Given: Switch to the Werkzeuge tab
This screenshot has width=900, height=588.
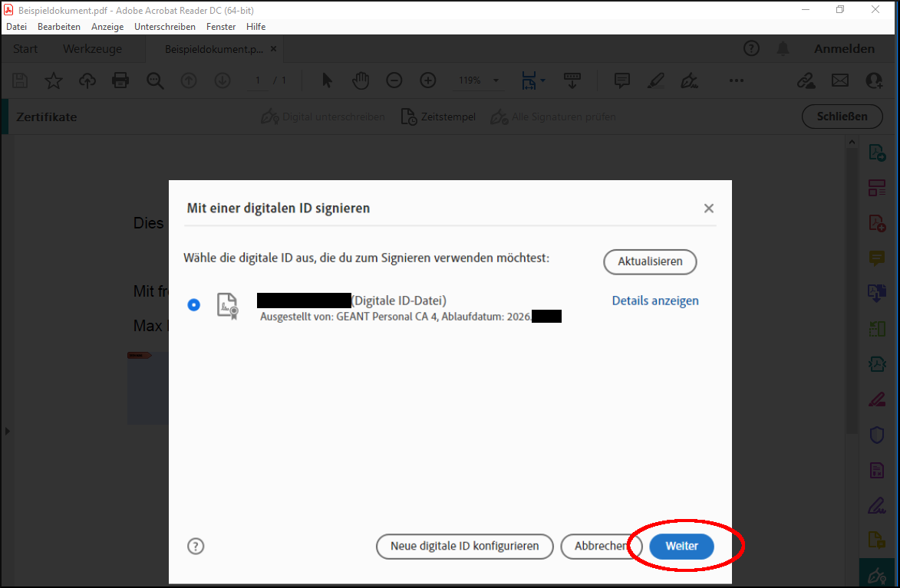Looking at the screenshot, I should click(x=92, y=49).
